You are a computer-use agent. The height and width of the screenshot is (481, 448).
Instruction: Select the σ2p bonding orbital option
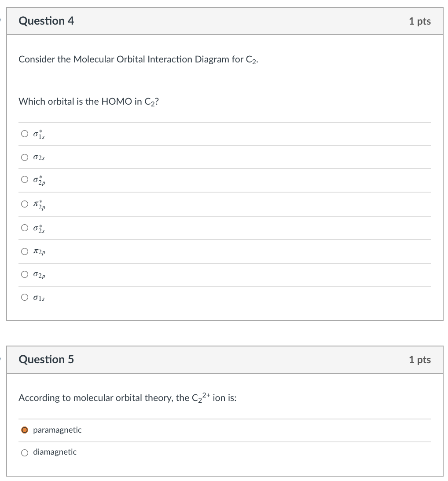25,274
